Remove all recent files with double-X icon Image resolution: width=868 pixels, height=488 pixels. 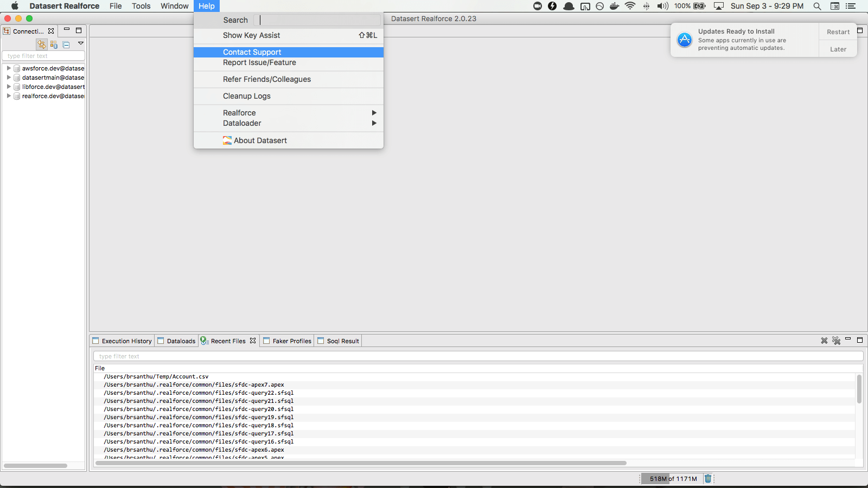[x=836, y=341]
